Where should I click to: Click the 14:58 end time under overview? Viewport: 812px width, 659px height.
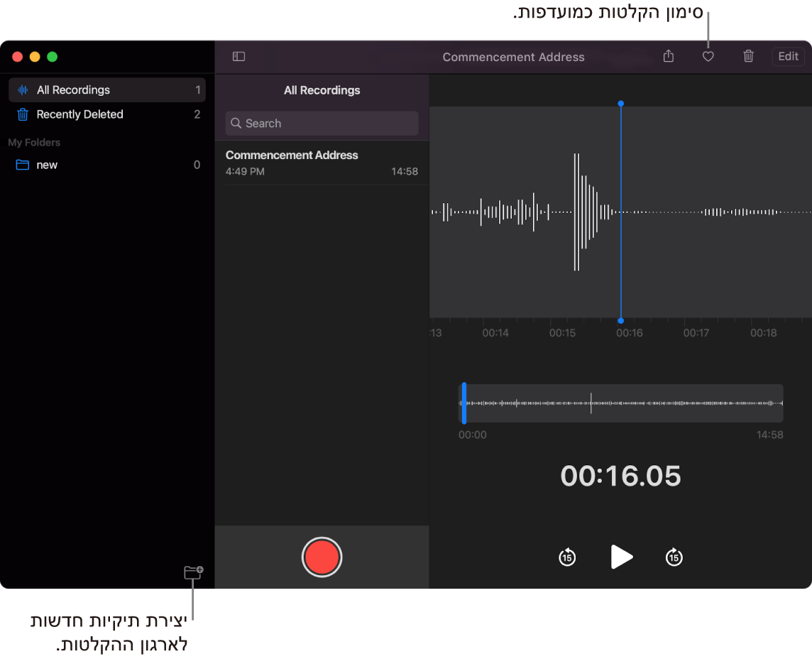coord(769,435)
